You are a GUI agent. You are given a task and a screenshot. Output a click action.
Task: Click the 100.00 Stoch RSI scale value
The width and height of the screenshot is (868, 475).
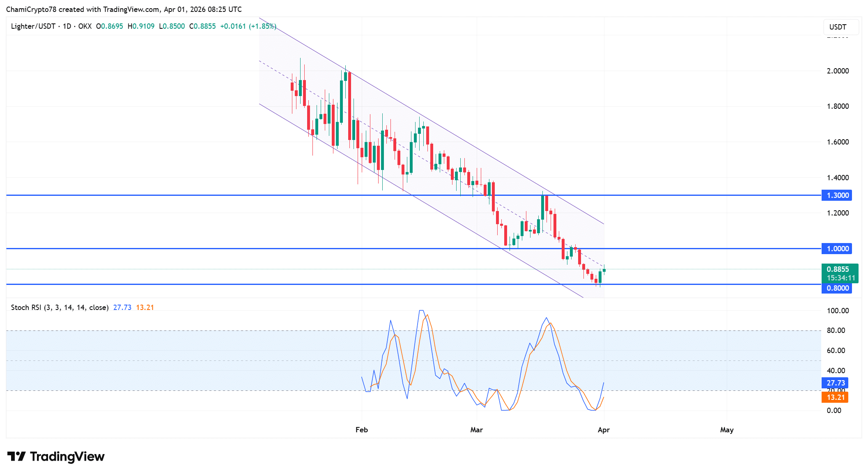click(x=838, y=311)
